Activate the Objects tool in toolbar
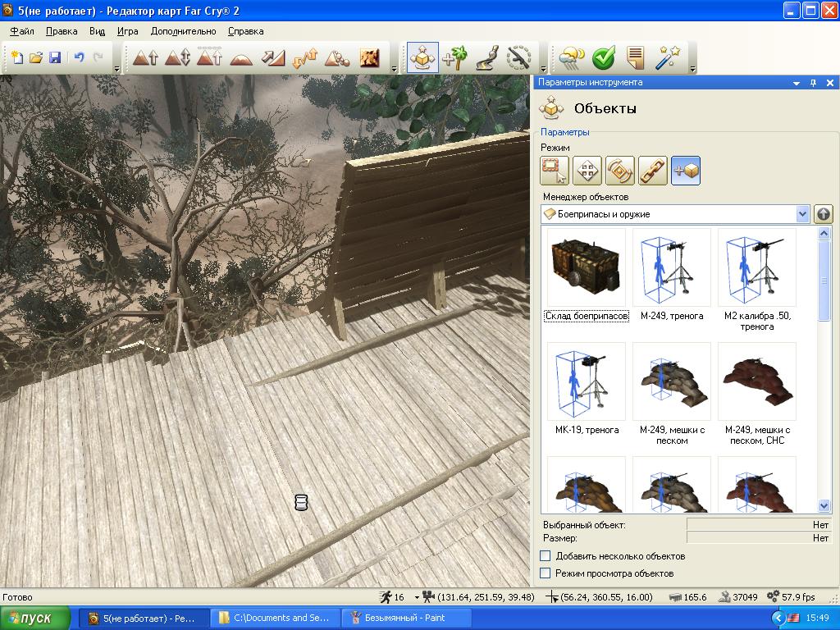Viewport: 840px width, 630px height. click(422, 57)
